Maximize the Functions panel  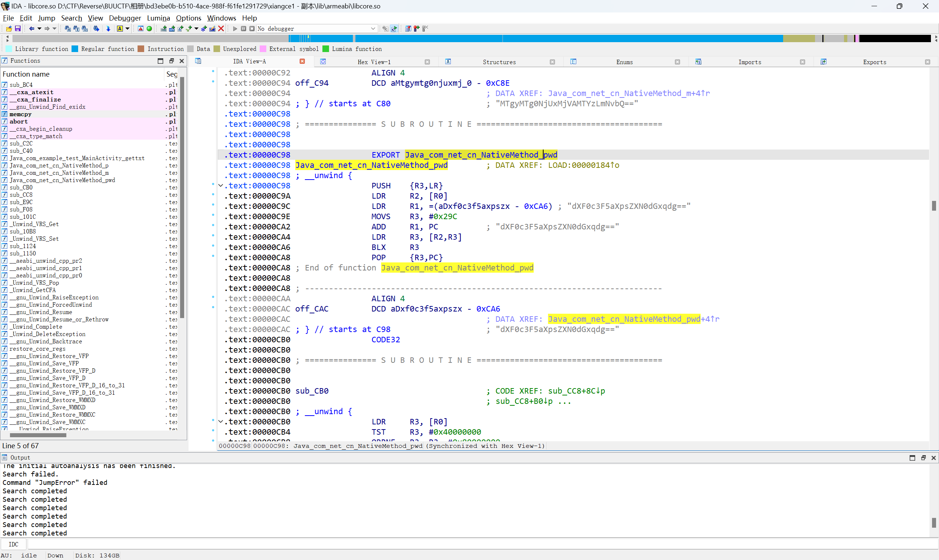tap(160, 61)
